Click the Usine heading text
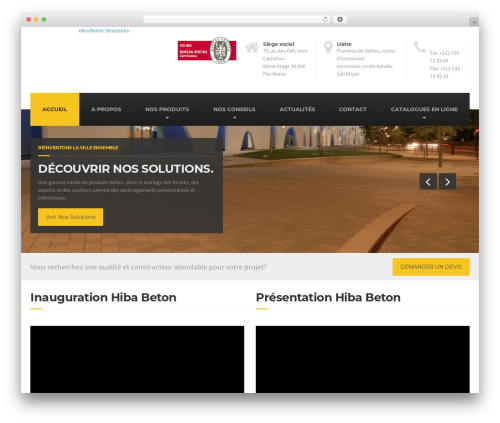 point(344,44)
